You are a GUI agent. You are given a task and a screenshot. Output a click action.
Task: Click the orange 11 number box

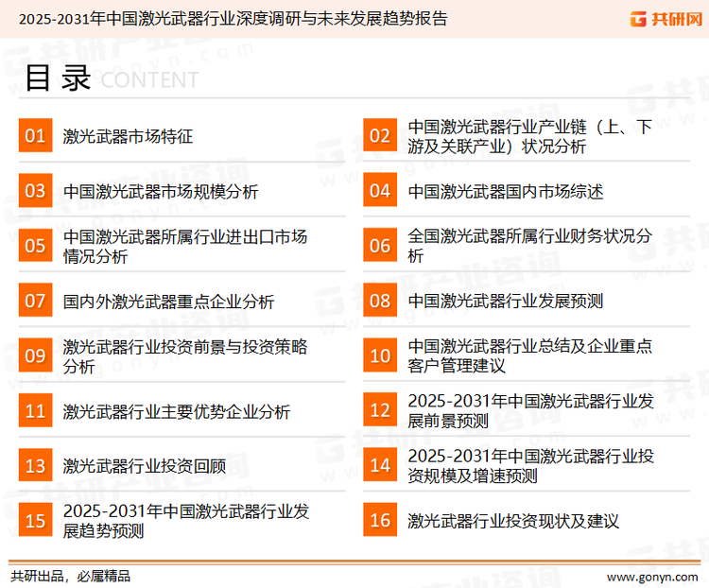pos(35,410)
